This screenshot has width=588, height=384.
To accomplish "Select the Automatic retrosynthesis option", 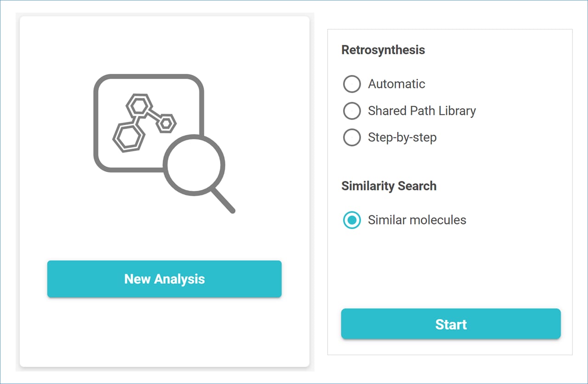I will 352,84.
